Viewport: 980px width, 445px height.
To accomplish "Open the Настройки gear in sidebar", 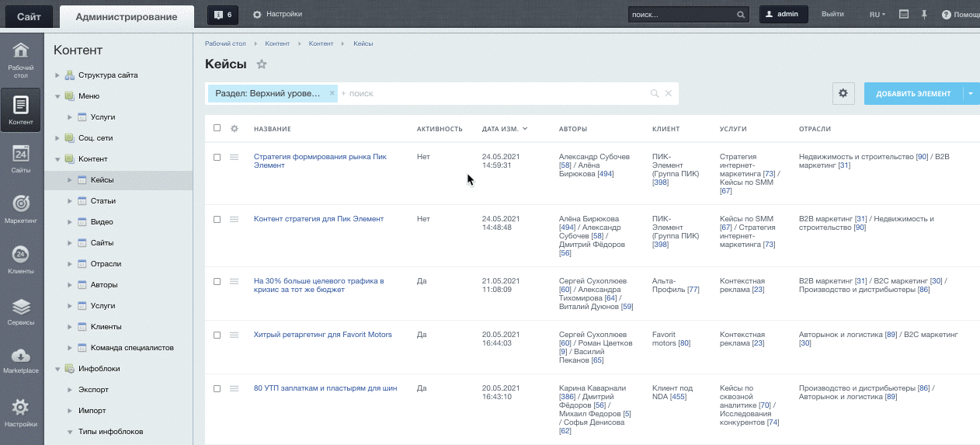I will click(x=21, y=412).
